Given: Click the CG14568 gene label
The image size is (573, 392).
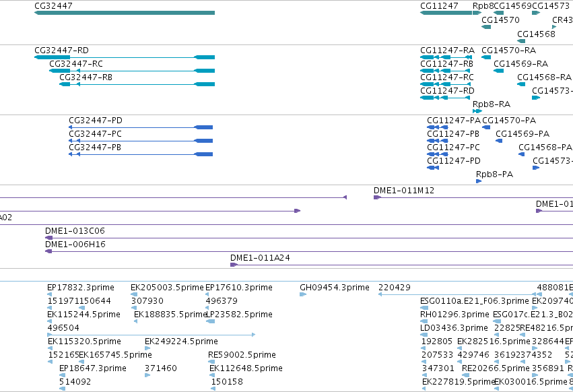Looking at the screenshot, I should [x=536, y=34].
